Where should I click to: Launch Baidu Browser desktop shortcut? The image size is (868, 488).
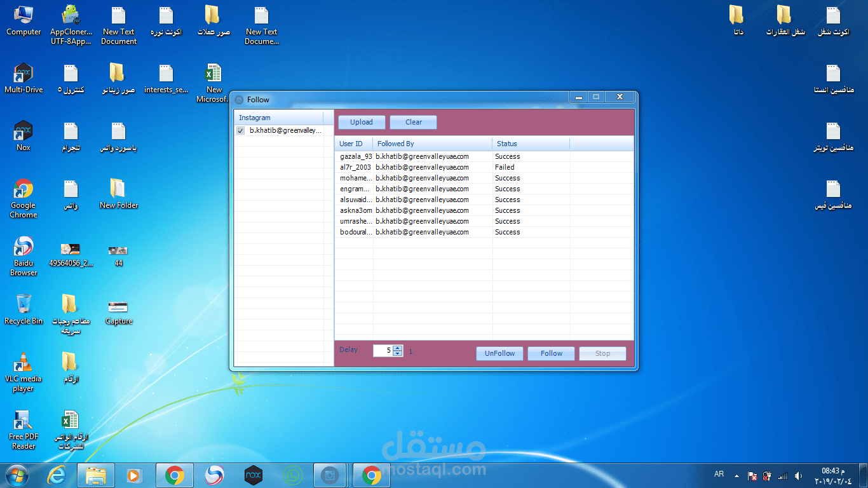24,256
